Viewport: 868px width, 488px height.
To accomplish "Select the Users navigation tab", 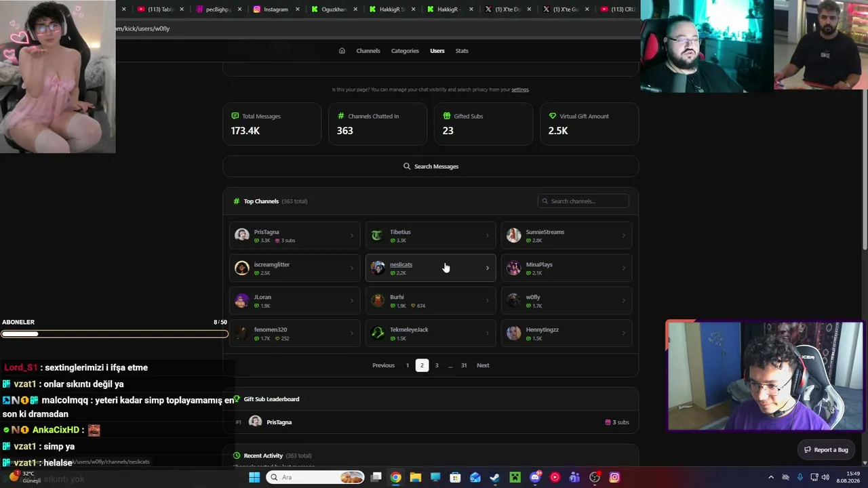I will [x=437, y=51].
